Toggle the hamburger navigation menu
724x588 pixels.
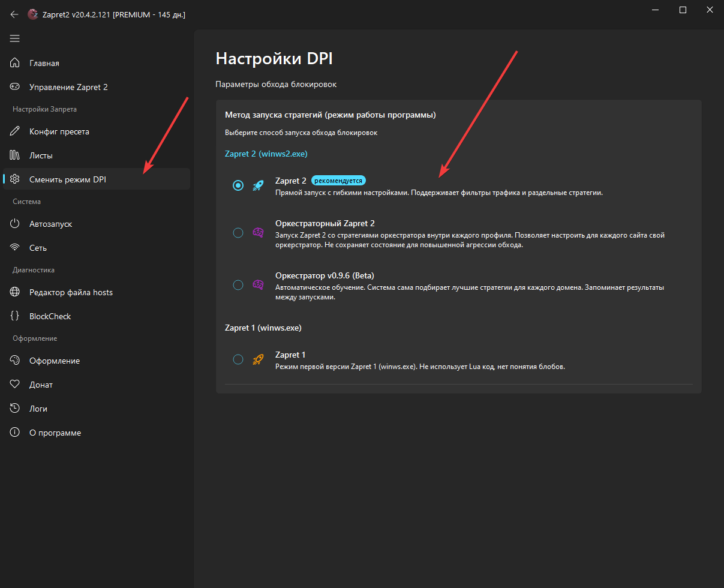coord(14,38)
